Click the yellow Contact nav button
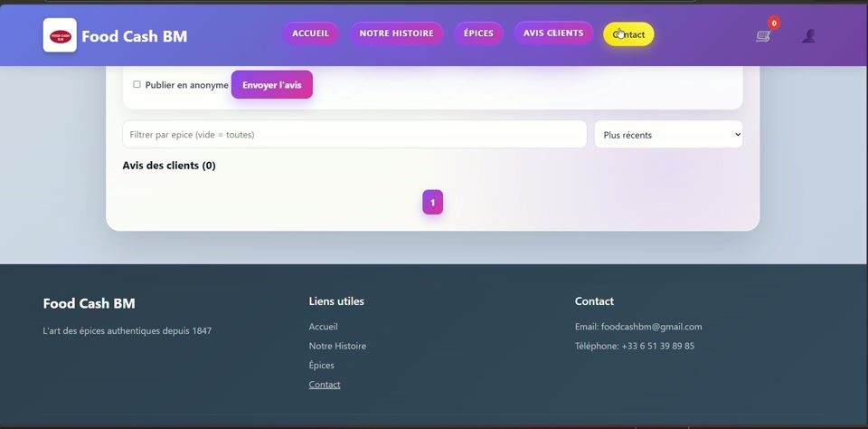Image resolution: width=868 pixels, height=429 pixels. click(629, 34)
